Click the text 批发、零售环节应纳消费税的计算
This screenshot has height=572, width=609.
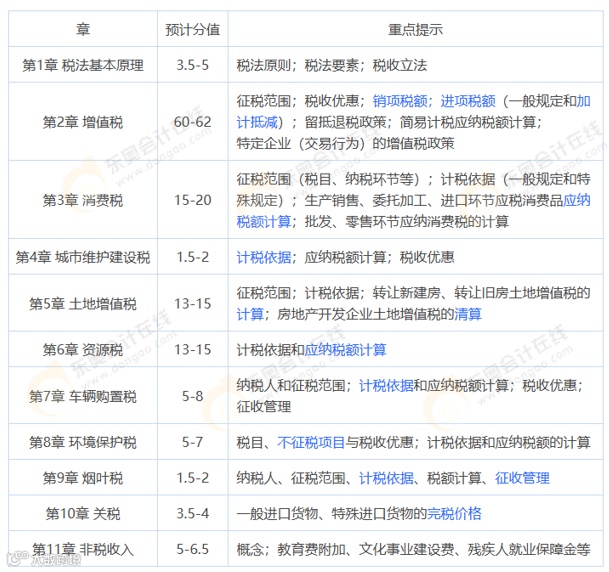point(407,222)
